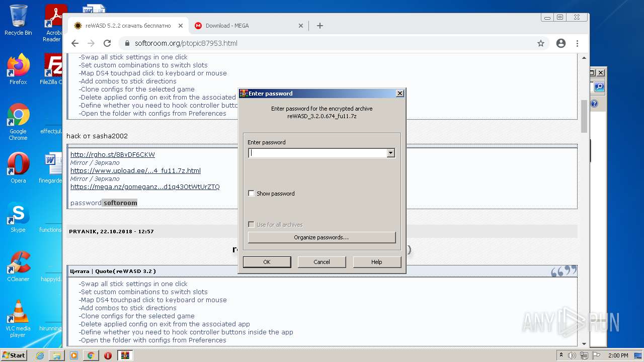Tick the Show password checkbox
The height and width of the screenshot is (362, 644).
[252, 194]
